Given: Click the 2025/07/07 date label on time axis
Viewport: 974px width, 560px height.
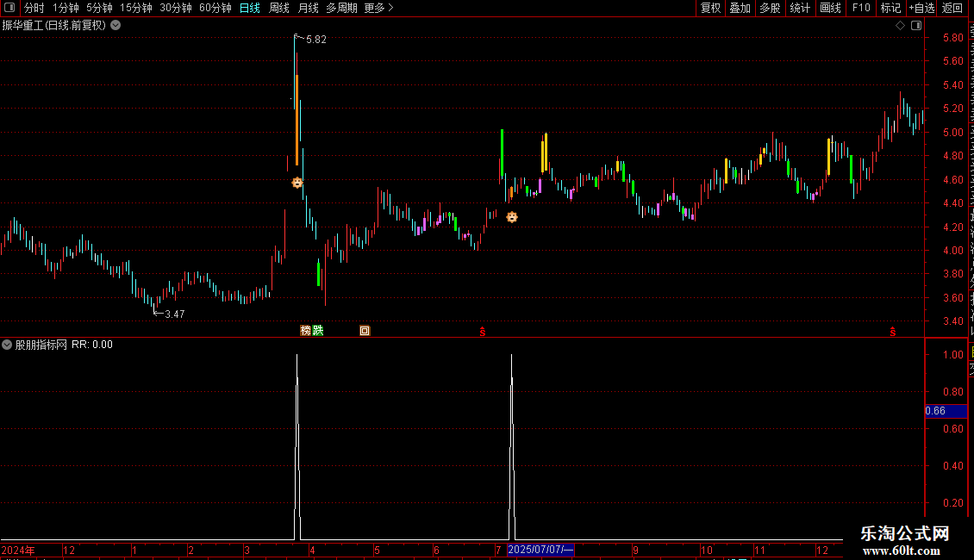Looking at the screenshot, I should pyautogui.click(x=540, y=550).
